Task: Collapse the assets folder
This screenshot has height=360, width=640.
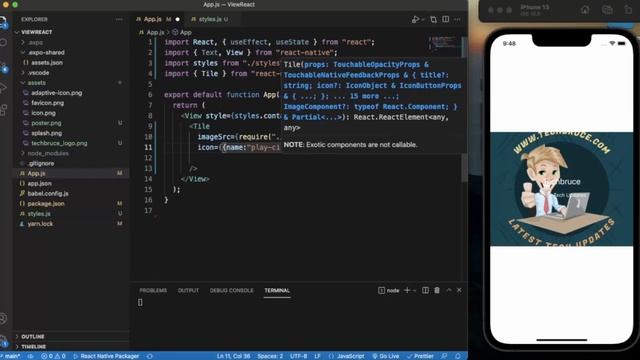Action: tap(36, 83)
